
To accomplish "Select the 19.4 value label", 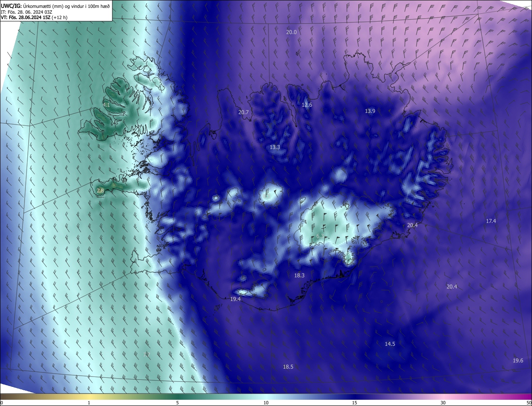I will [x=235, y=299].
